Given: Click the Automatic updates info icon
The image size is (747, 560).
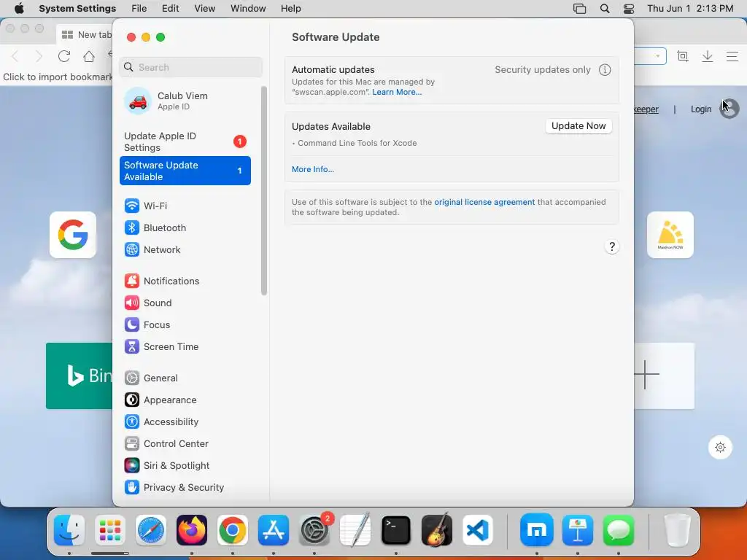Looking at the screenshot, I should pos(605,70).
